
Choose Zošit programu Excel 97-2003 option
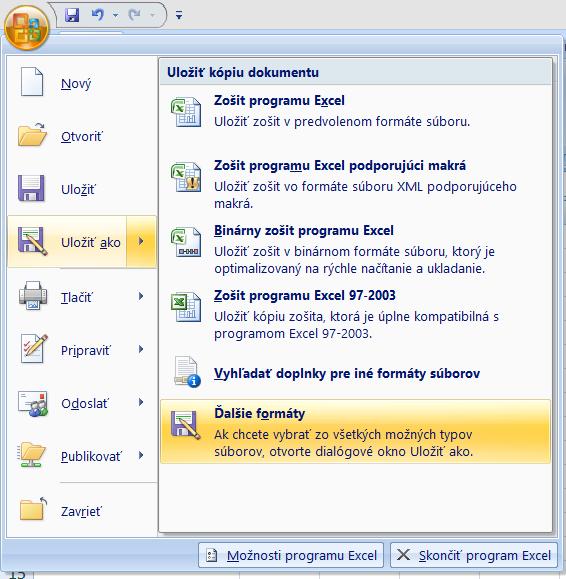click(x=355, y=314)
